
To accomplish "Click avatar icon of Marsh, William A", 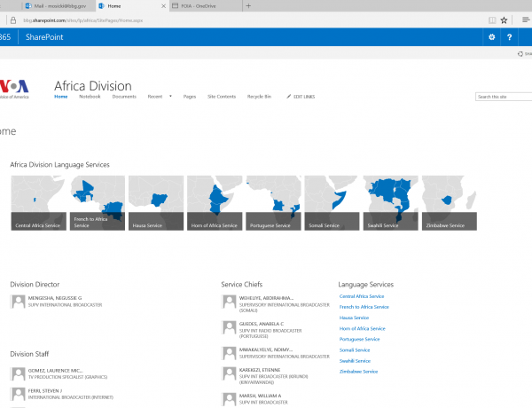I will click(229, 399).
